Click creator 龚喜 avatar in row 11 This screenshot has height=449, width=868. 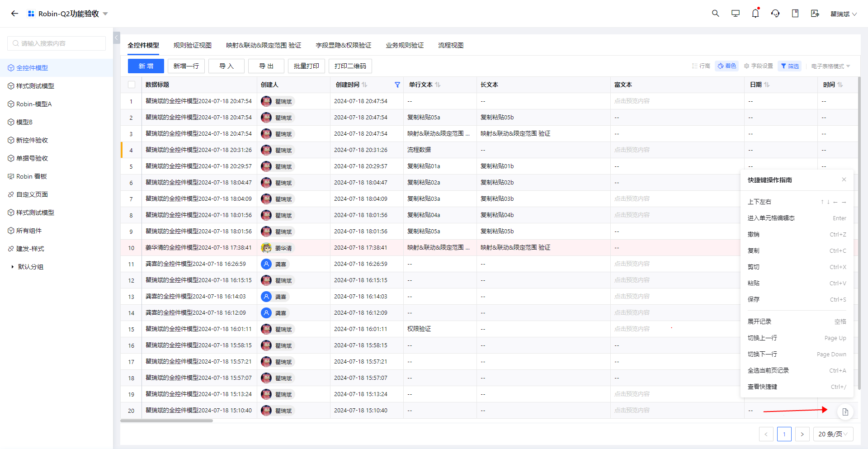[266, 264]
